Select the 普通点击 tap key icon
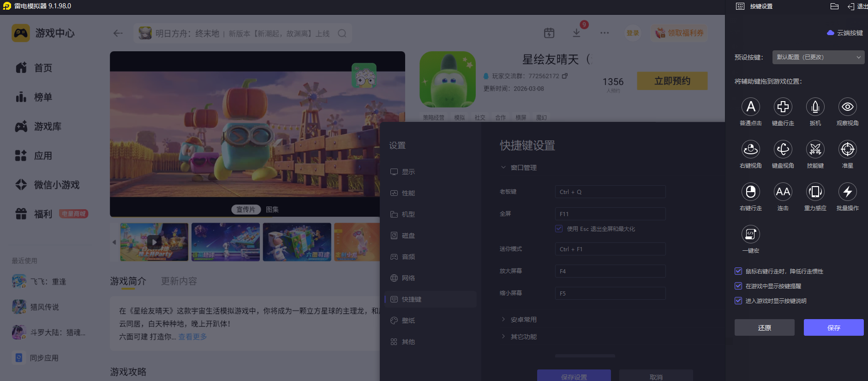This screenshot has width=868, height=381. [x=751, y=107]
